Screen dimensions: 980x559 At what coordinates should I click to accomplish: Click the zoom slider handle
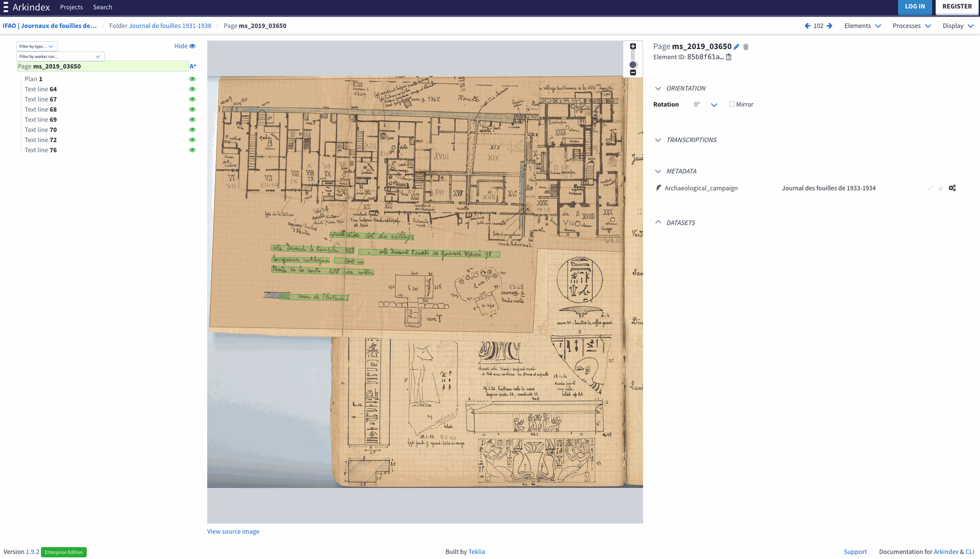[633, 65]
